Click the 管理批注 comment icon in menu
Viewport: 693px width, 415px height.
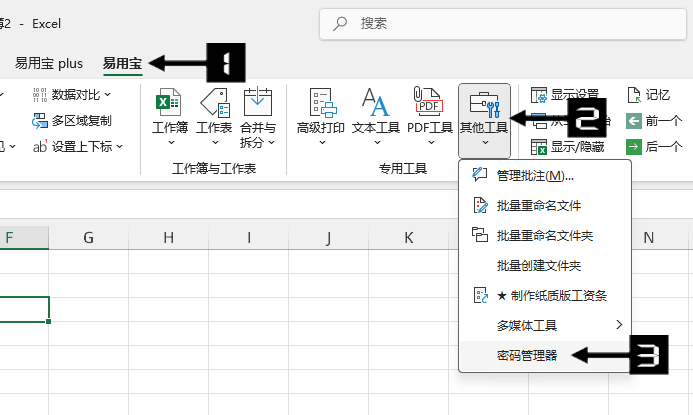[480, 175]
